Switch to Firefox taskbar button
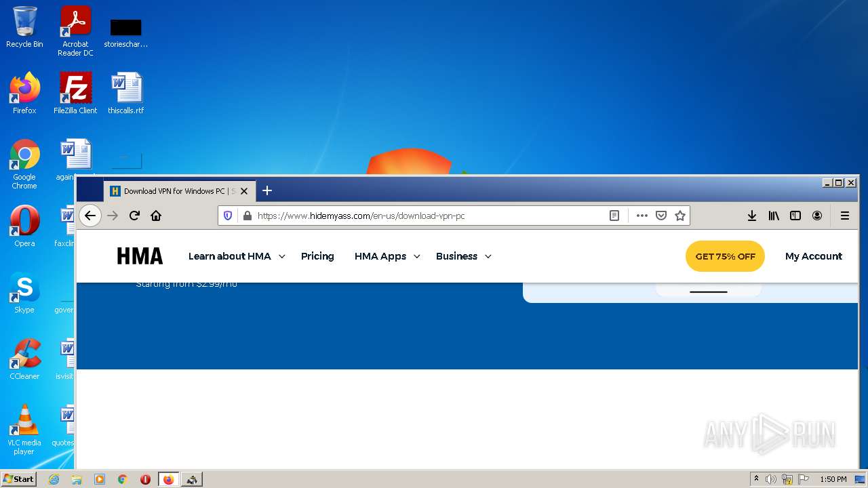The height and width of the screenshot is (488, 868). (168, 479)
